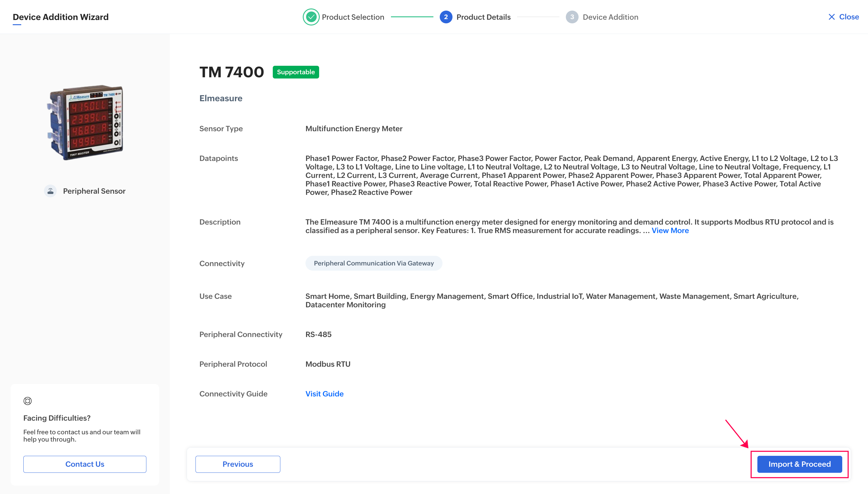Click the Close text link
Image resolution: width=868 pixels, height=494 pixels.
click(x=849, y=17)
